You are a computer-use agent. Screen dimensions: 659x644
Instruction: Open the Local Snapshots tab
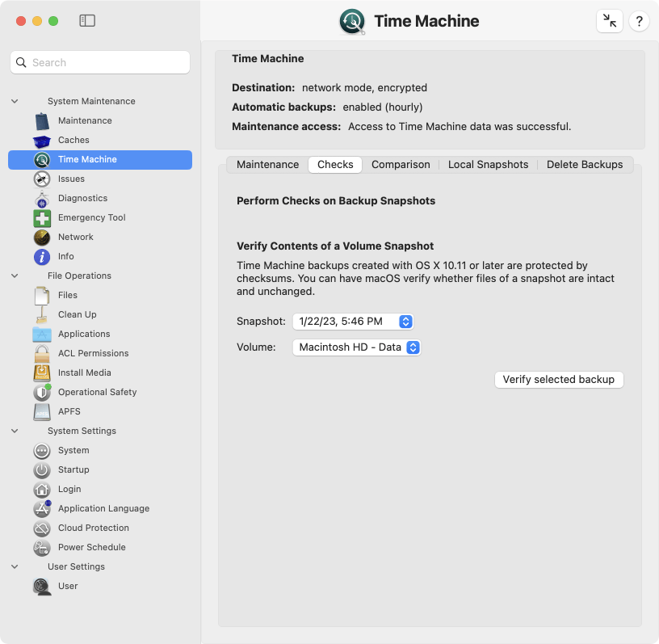pos(488,165)
